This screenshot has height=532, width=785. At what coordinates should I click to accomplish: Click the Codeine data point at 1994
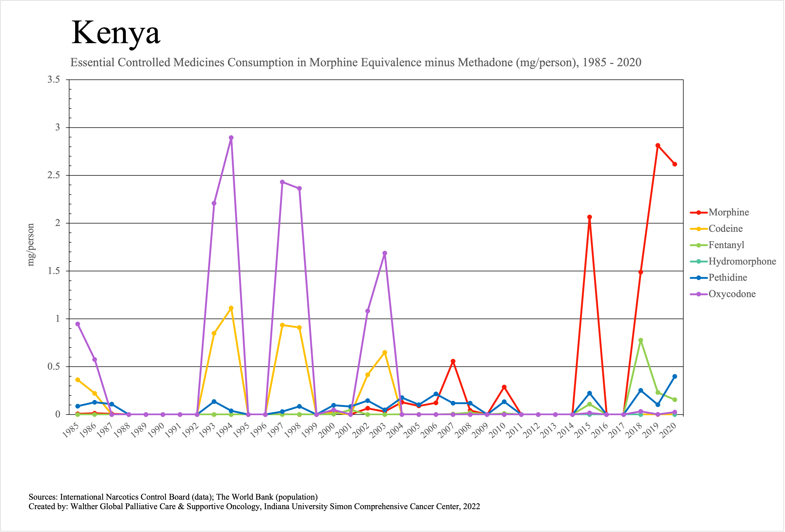(231, 308)
